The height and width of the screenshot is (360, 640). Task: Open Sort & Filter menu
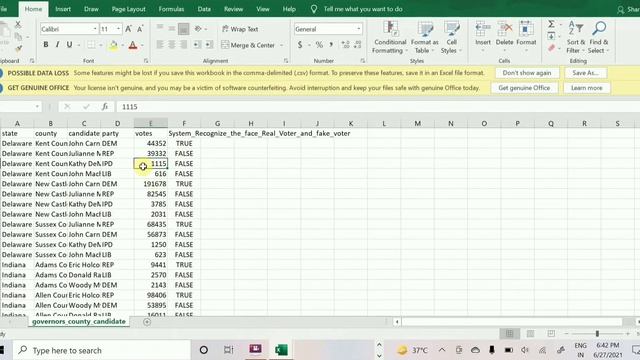pyautogui.click(x=576, y=38)
